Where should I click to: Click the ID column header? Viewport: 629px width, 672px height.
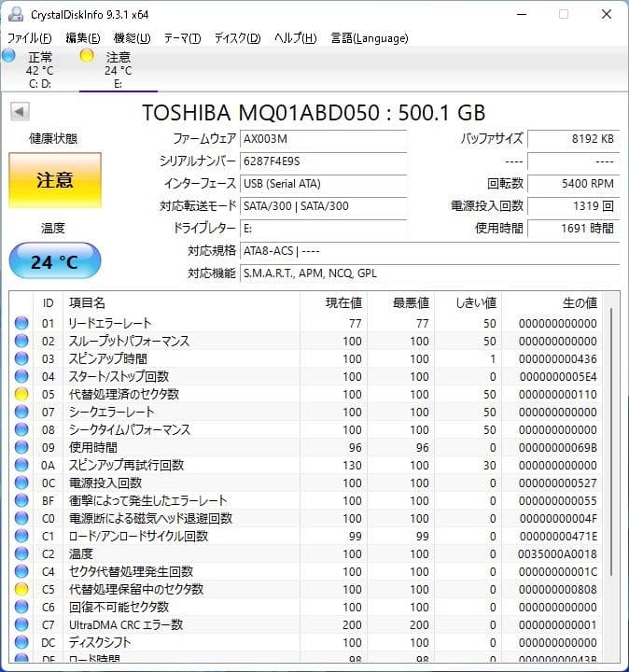click(x=48, y=303)
